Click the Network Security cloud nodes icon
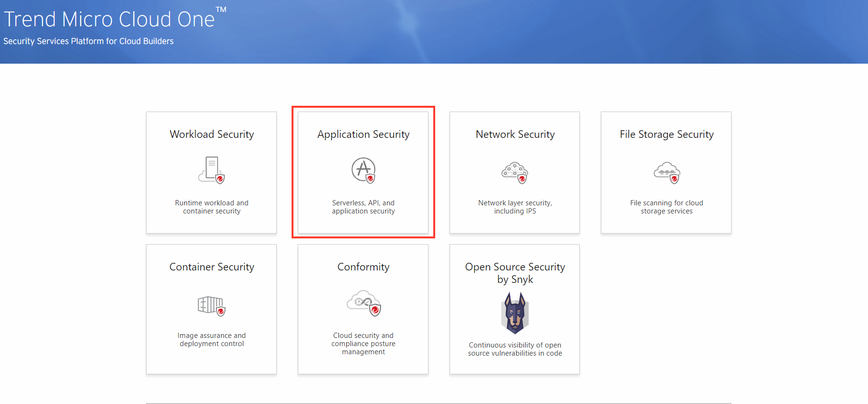 [515, 173]
